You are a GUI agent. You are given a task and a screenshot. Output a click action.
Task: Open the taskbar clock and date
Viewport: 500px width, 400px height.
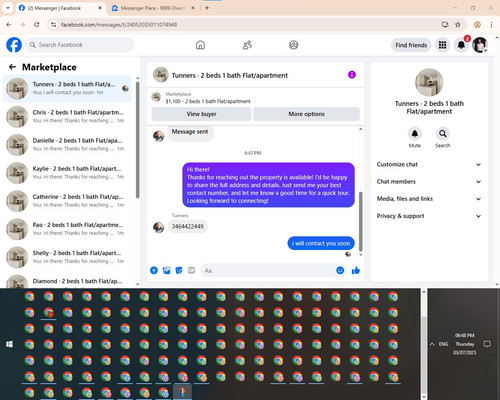(465, 344)
